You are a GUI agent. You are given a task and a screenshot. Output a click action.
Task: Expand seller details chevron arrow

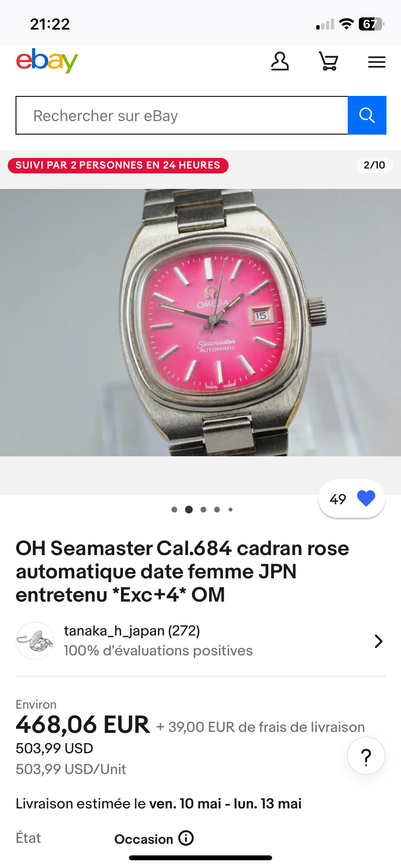(379, 641)
